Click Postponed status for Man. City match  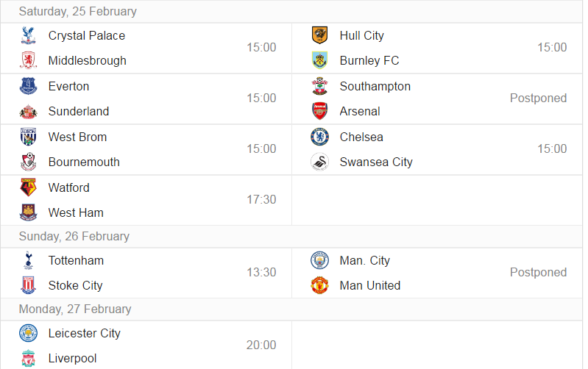coord(538,273)
